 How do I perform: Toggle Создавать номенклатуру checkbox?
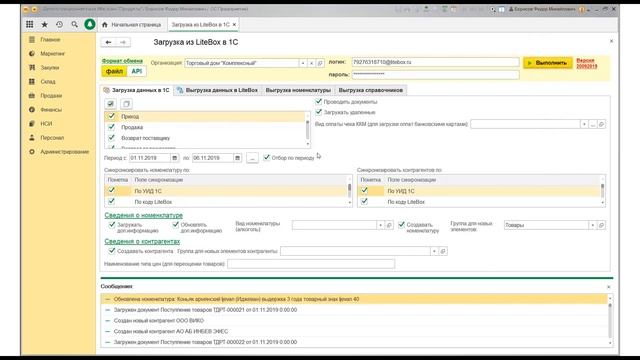[x=402, y=224]
